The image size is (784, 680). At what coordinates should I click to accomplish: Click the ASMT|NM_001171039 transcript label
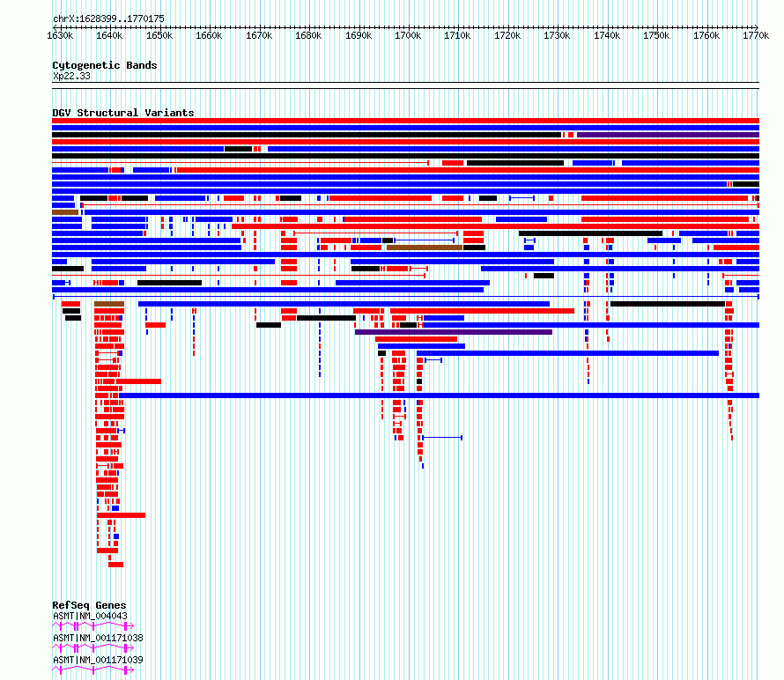pyautogui.click(x=98, y=660)
